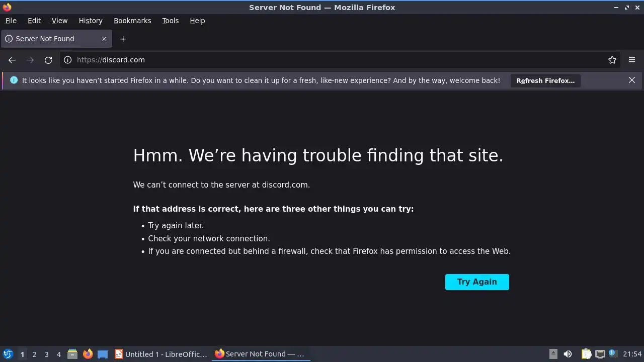Open the File menu

[x=11, y=21]
